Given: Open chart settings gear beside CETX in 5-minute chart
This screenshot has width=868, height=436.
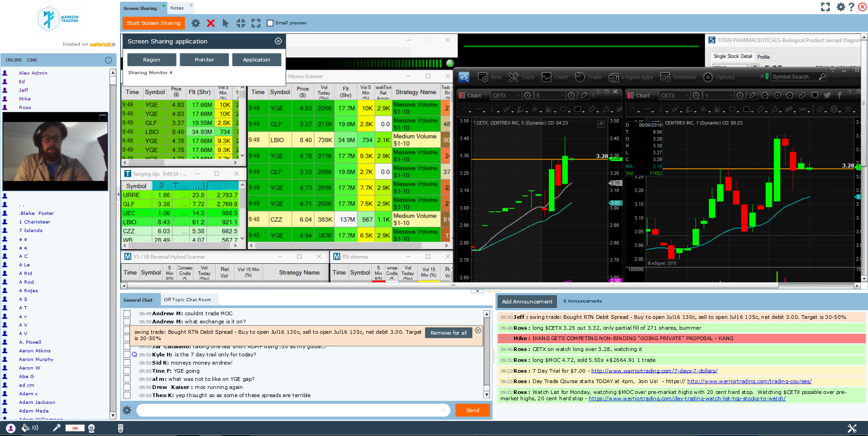Looking at the screenshot, I should click(x=528, y=95).
